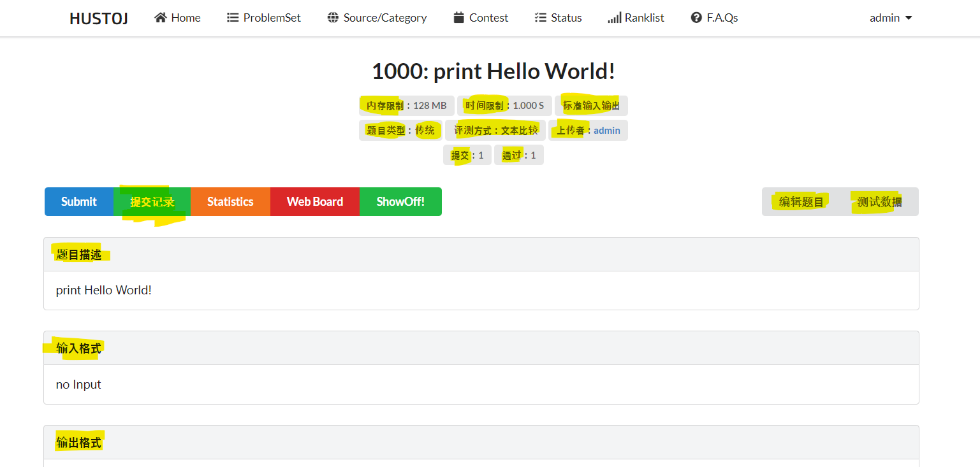Select Home from the navigation menu
The width and height of the screenshot is (980, 467).
(x=184, y=17)
